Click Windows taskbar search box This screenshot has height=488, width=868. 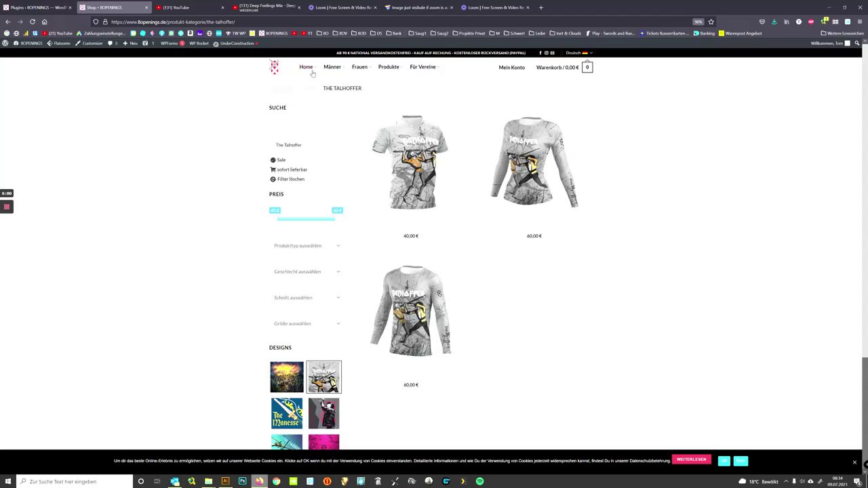tap(75, 481)
